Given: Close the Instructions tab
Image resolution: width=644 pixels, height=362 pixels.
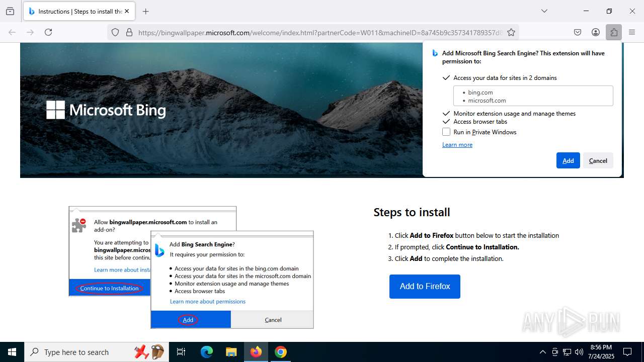Looking at the screenshot, I should [x=127, y=11].
